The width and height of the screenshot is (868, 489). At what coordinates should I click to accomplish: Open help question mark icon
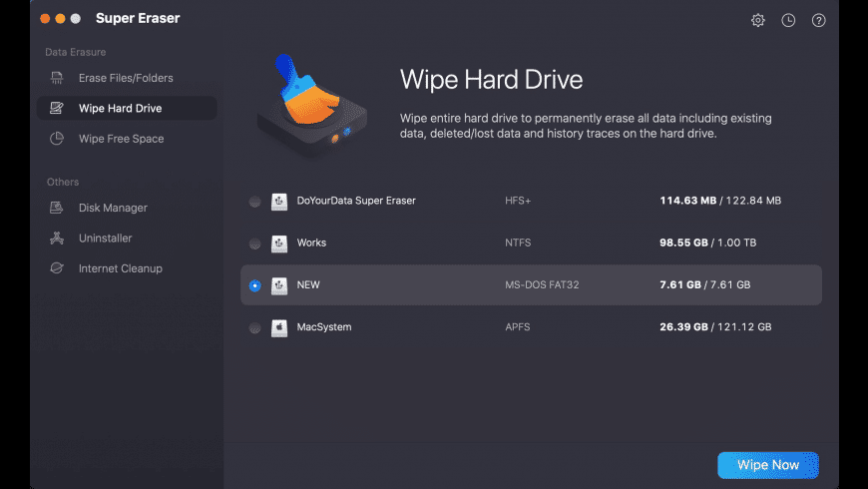point(819,21)
